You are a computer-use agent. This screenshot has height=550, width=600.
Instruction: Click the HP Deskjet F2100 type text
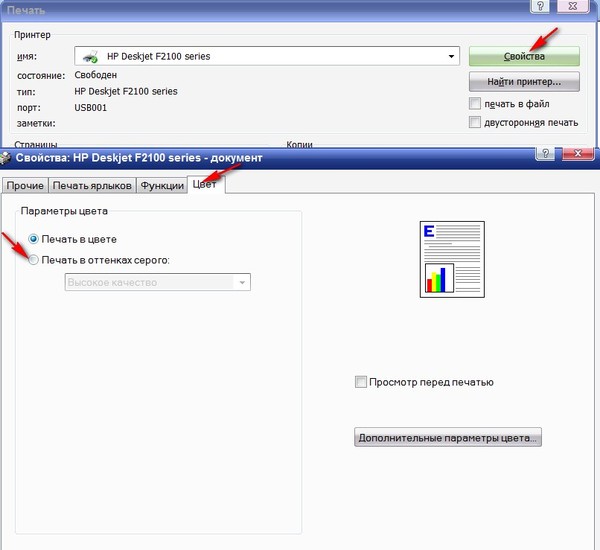[126, 91]
